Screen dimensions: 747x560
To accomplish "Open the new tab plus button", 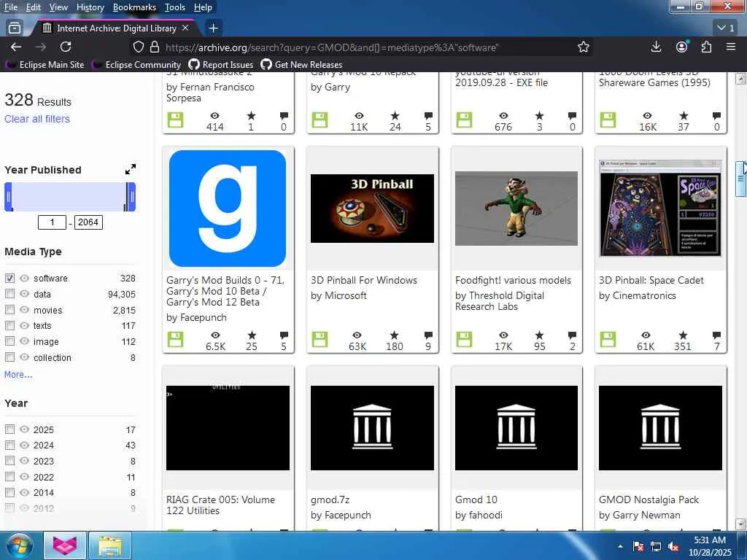I will click(x=213, y=28).
